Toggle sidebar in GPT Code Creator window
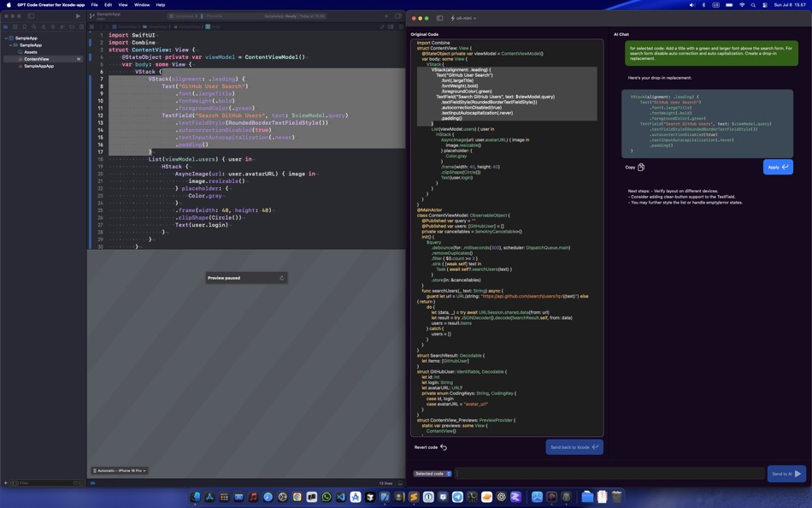The image size is (812, 508). coord(439,18)
